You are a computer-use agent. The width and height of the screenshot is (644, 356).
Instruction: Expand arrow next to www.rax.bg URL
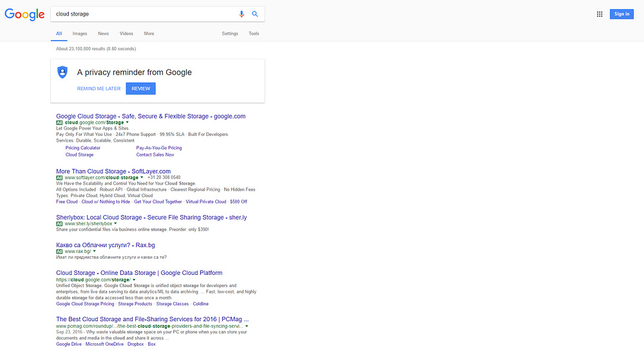pos(95,251)
